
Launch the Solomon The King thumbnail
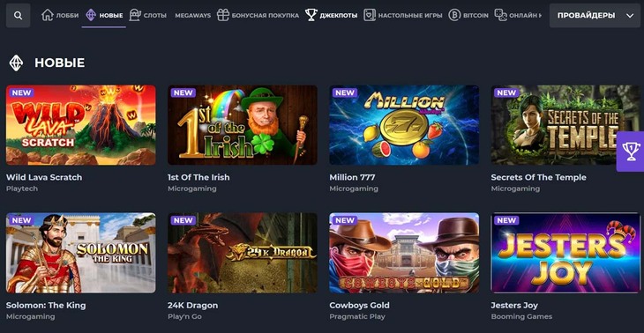(81, 253)
